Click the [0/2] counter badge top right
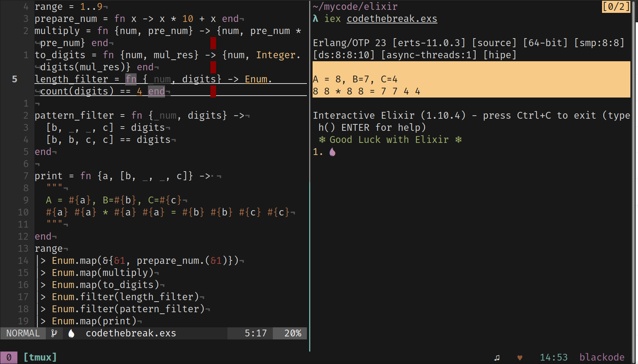The height and width of the screenshot is (364, 638). tap(616, 6)
